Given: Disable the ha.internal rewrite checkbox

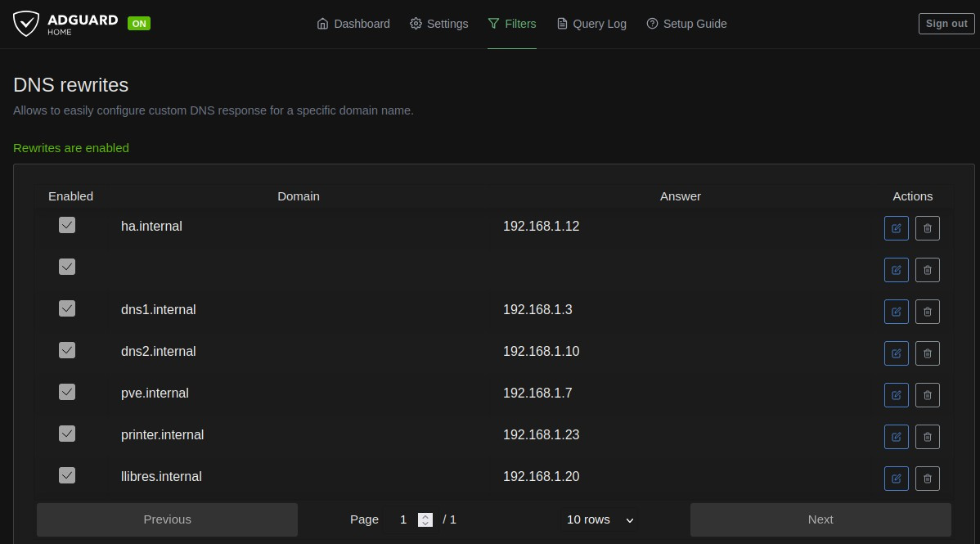Looking at the screenshot, I should tap(67, 225).
